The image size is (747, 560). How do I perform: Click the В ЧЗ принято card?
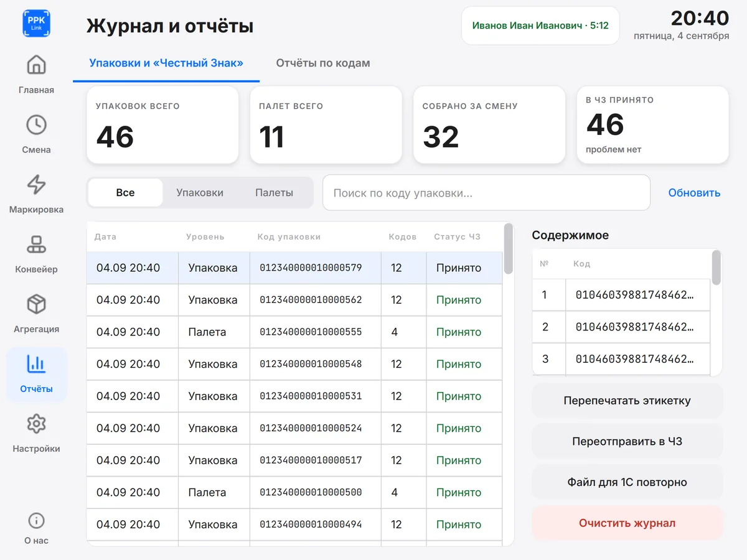(653, 125)
